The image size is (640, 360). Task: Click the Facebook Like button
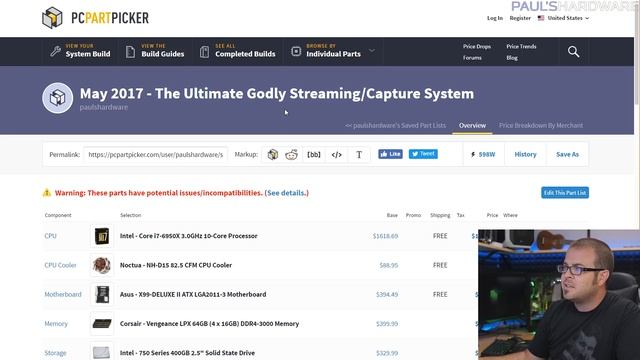point(390,154)
